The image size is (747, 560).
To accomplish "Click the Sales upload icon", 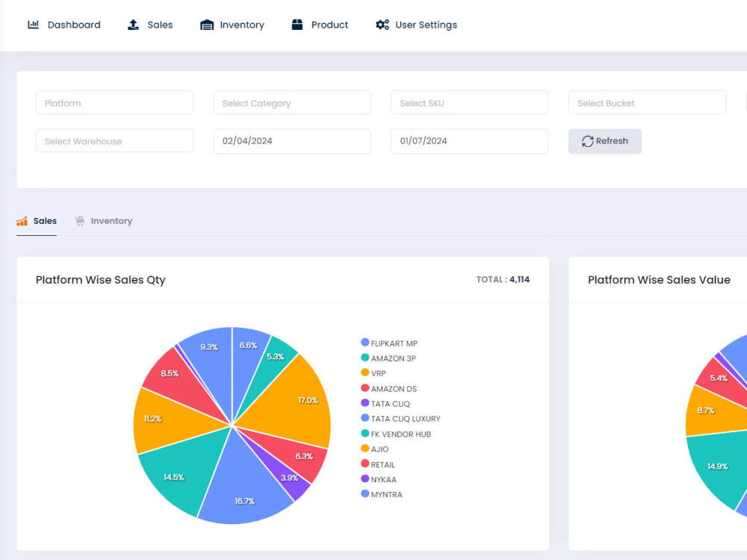I will tap(134, 25).
